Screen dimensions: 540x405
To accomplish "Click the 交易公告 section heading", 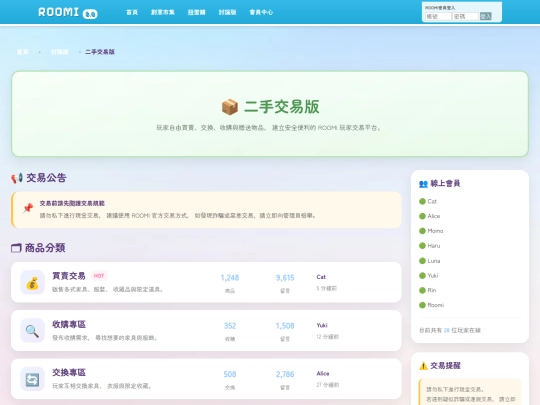I will point(46,178).
